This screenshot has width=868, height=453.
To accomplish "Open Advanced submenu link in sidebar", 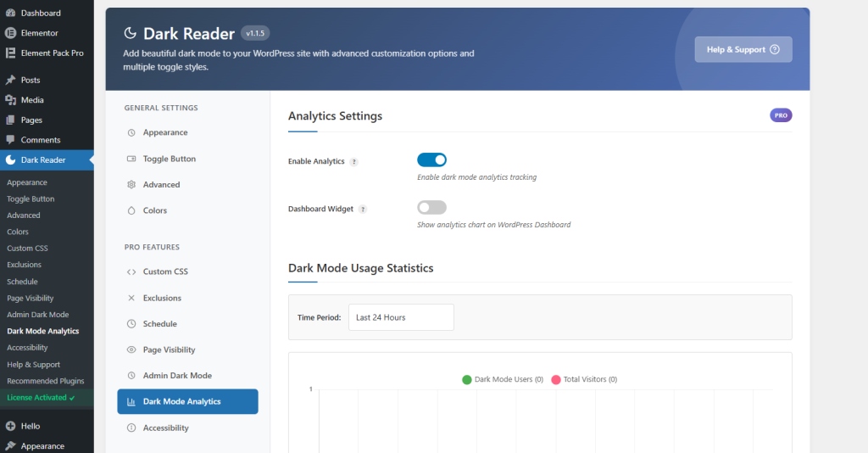I will pyautogui.click(x=23, y=215).
